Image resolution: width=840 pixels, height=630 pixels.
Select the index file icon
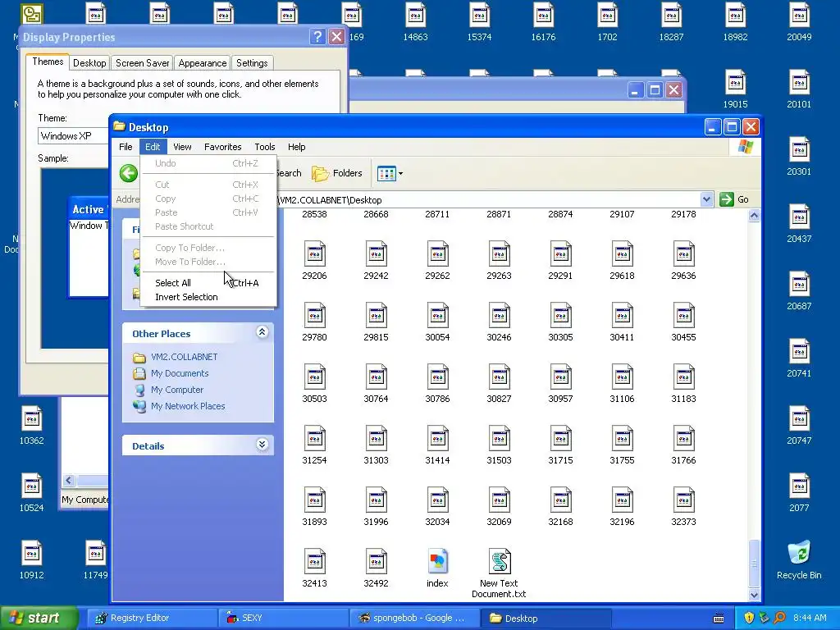point(438,563)
